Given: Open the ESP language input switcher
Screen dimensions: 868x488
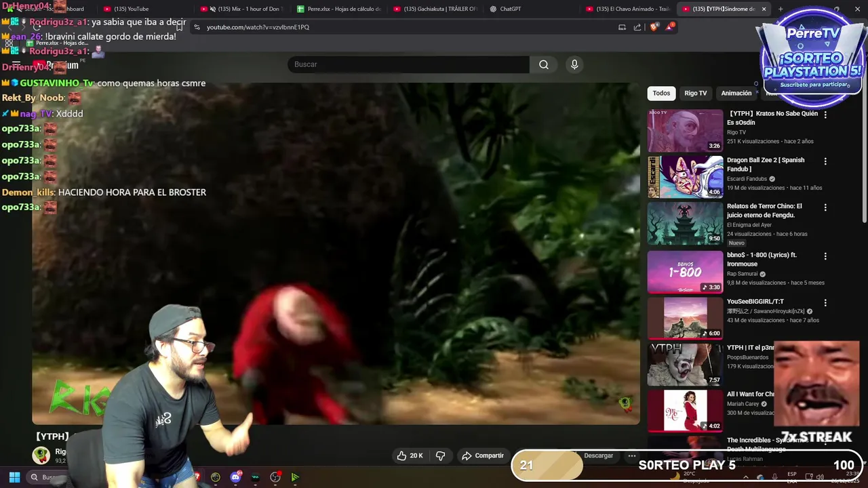Looking at the screenshot, I should click(x=792, y=477).
